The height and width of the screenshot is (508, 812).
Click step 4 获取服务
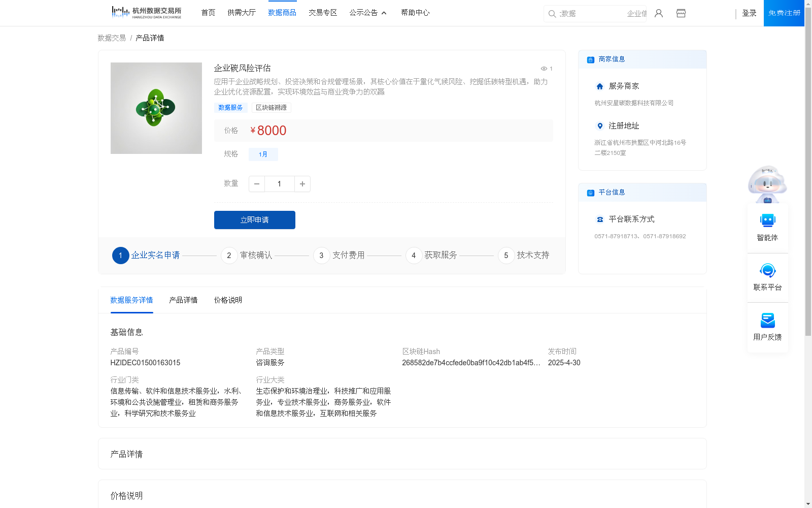[431, 256]
